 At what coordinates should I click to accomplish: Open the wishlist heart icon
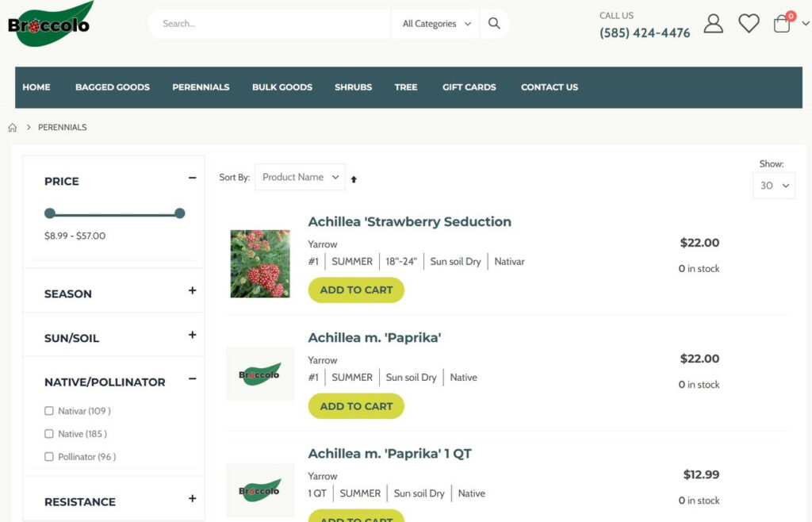pyautogui.click(x=749, y=24)
